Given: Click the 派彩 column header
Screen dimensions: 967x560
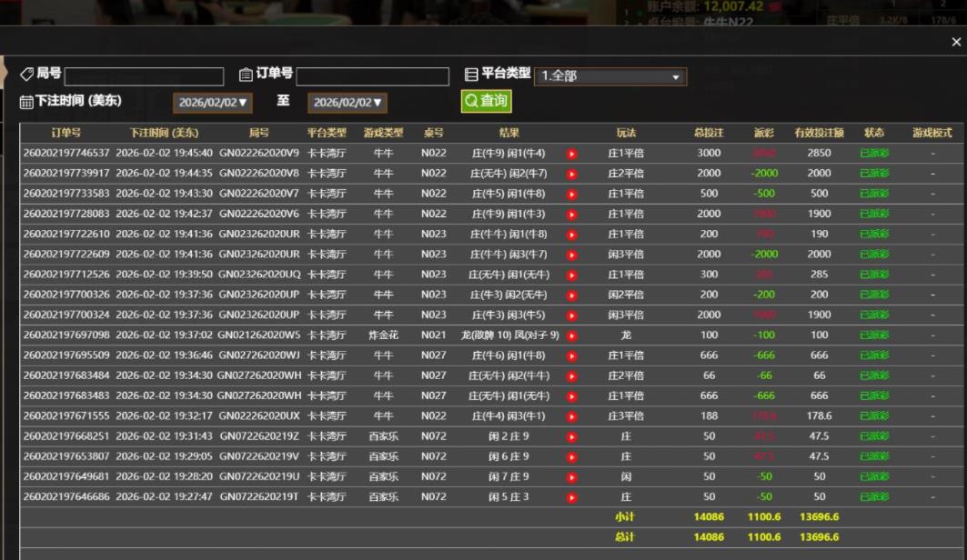Looking at the screenshot, I should [x=763, y=133].
